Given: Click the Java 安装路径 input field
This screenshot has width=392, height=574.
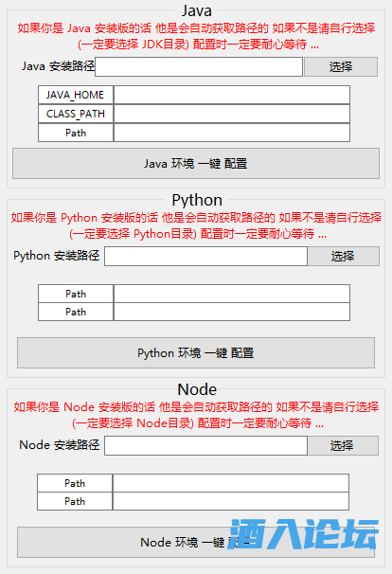Looking at the screenshot, I should click(199, 66).
